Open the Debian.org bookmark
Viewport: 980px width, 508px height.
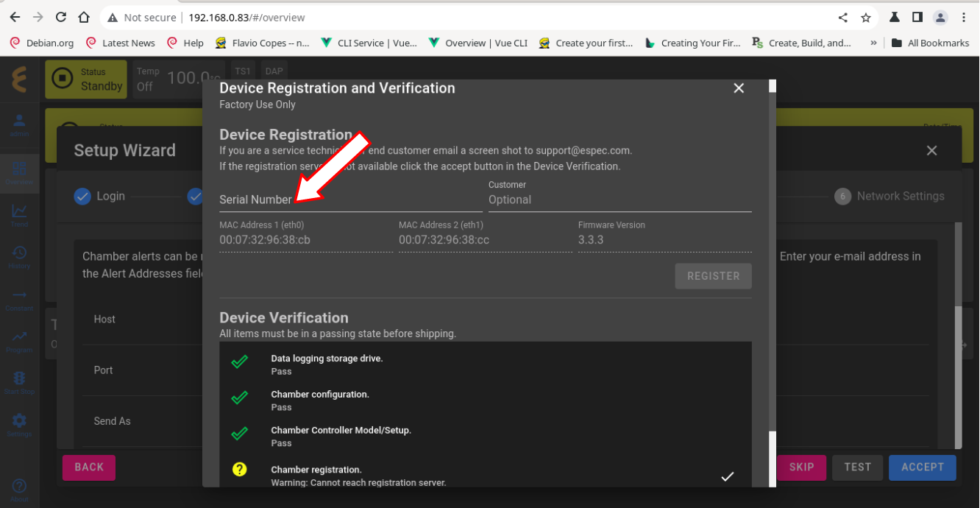pos(42,43)
